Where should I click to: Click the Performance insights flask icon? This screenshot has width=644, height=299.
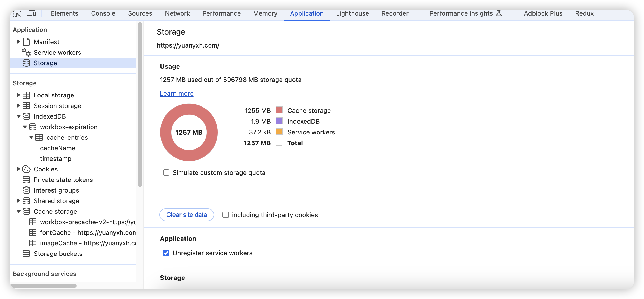[499, 13]
